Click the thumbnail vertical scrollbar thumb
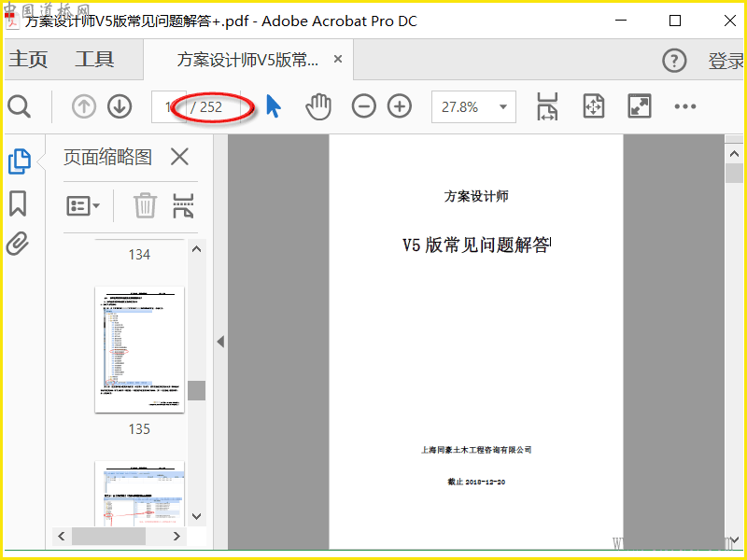The image size is (747, 560). click(x=196, y=390)
